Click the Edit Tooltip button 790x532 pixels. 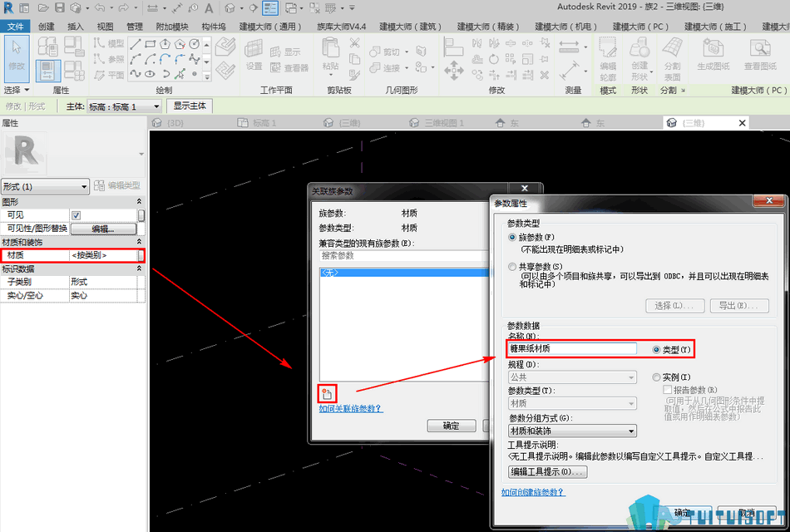[x=548, y=471]
